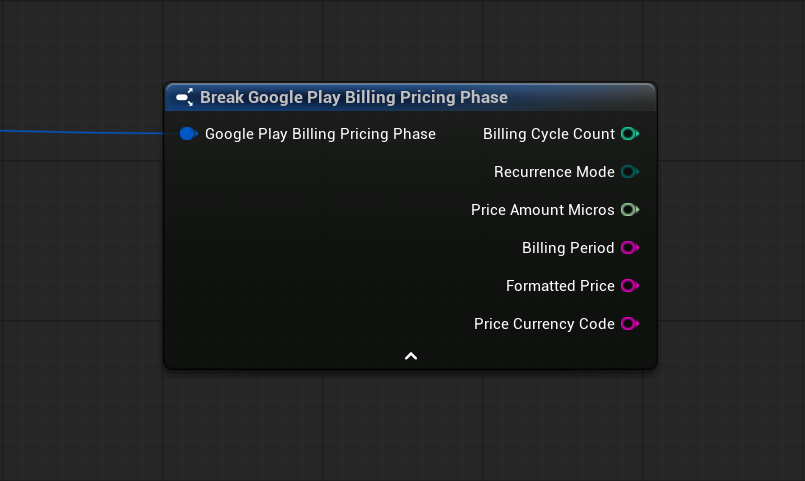Click the Billing Cycle Count label
The width and height of the screenshot is (805, 481).
point(548,134)
